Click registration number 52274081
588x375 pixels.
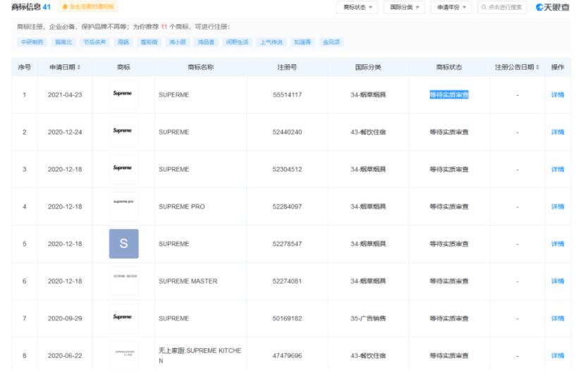(x=287, y=281)
